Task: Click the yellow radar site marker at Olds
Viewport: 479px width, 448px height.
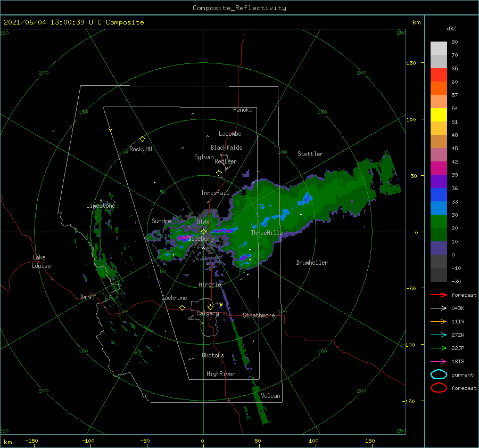Action: click(x=203, y=232)
